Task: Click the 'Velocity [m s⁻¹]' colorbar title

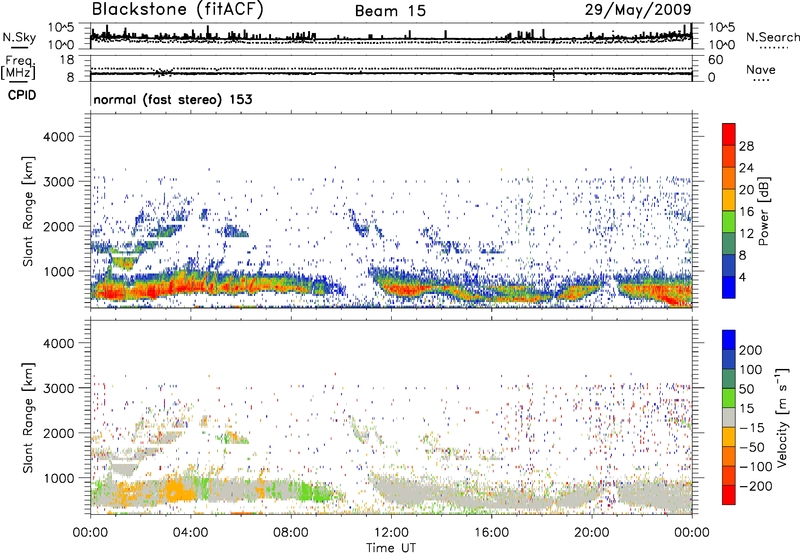Action: coord(781,417)
